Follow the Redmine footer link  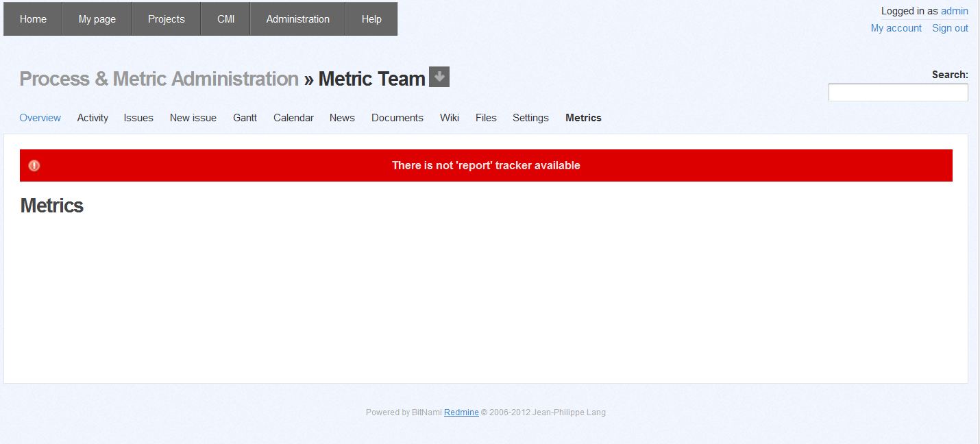pos(461,412)
